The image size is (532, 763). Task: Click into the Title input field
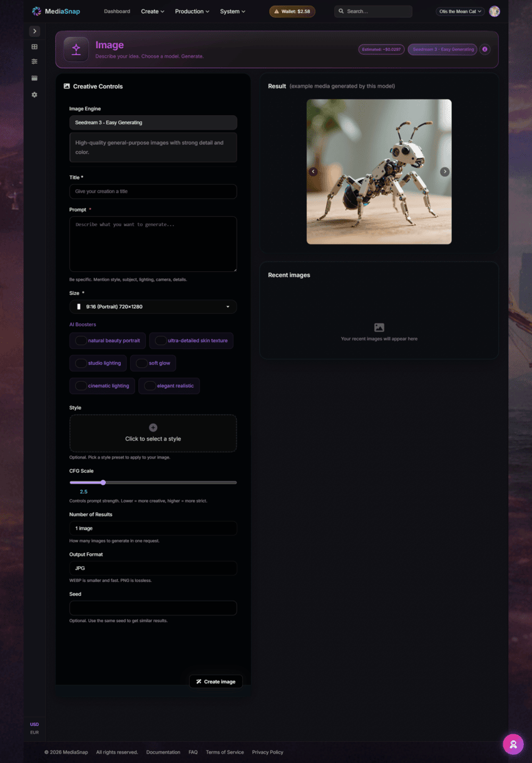(153, 192)
